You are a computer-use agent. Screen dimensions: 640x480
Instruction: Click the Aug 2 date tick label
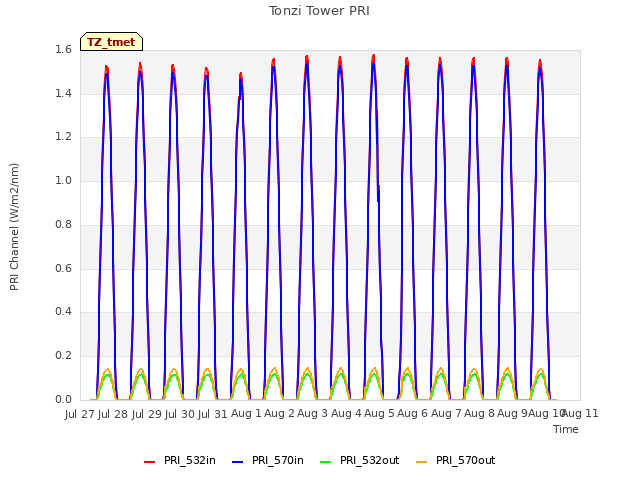279,414
